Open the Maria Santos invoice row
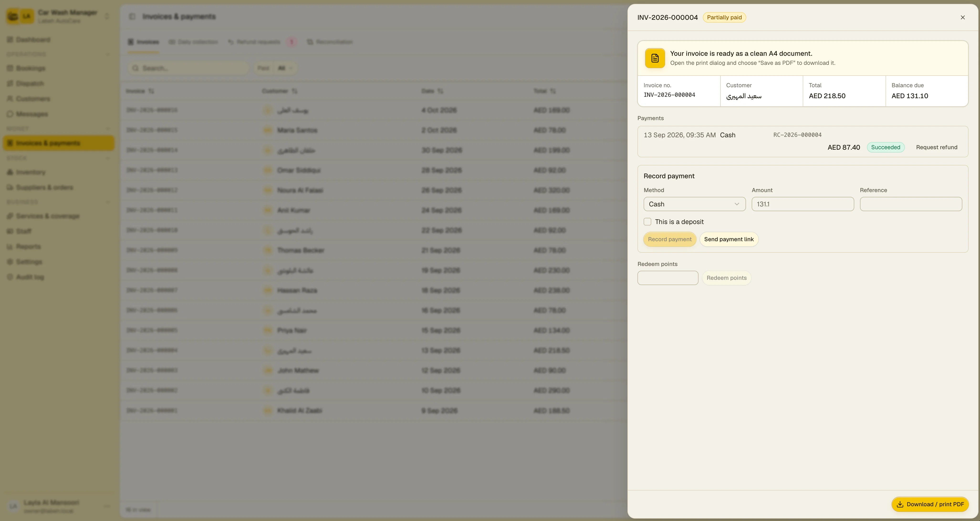This screenshot has height=521, width=980. (x=374, y=130)
